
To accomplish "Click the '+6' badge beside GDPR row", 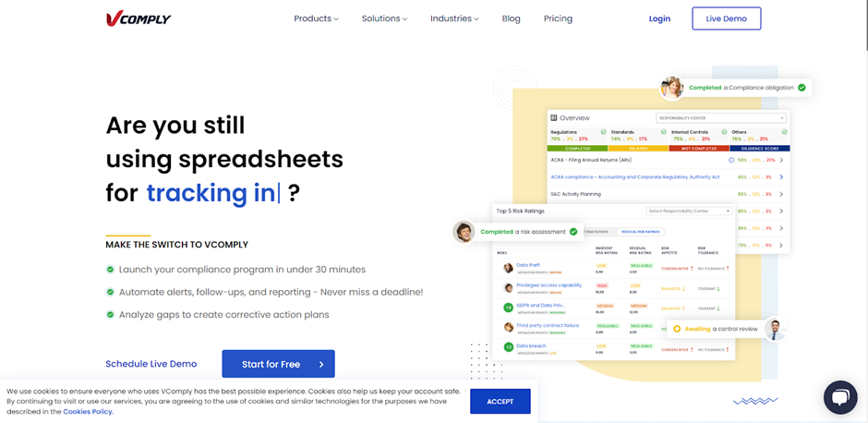I will click(x=508, y=308).
